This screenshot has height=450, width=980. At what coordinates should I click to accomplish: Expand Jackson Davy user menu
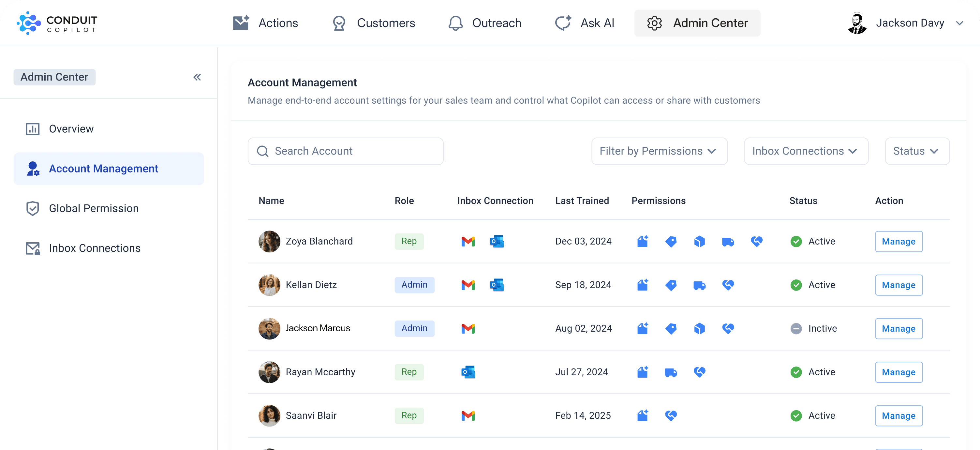959,23
